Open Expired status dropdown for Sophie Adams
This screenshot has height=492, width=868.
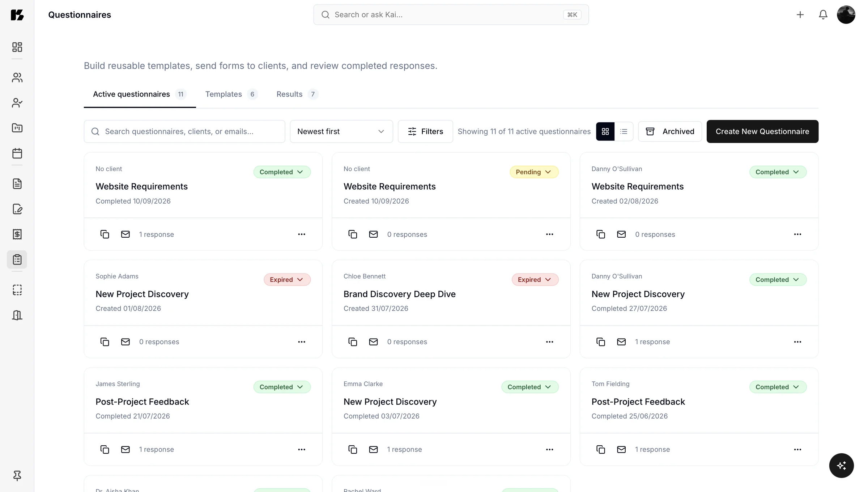click(287, 279)
